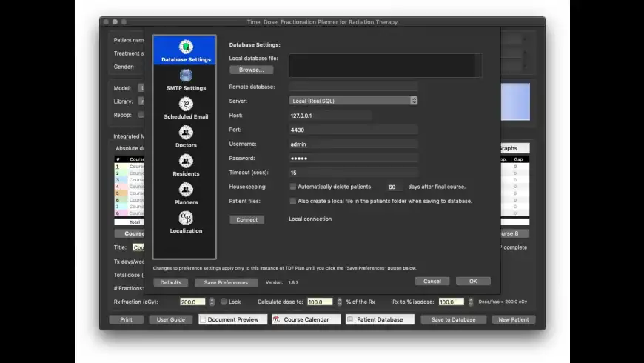Image resolution: width=644 pixels, height=363 pixels.
Task: Open the Planners preferences icon
Action: pos(186,190)
